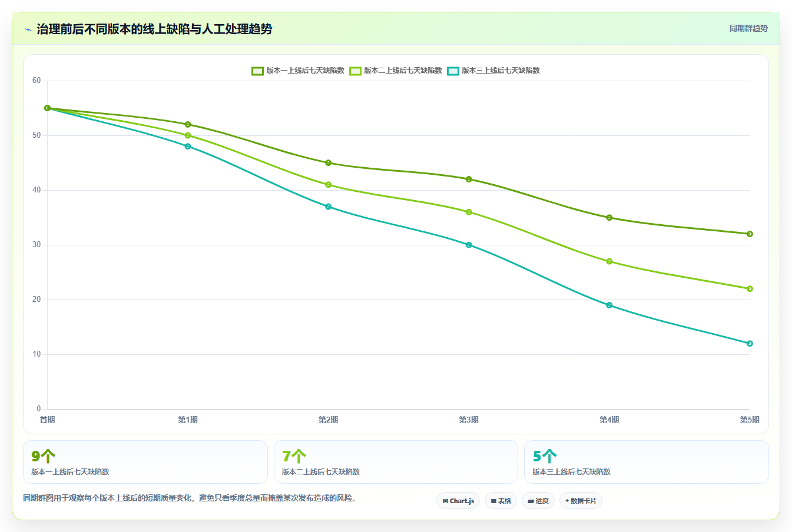The width and height of the screenshot is (792, 532).
Task: Click the footer note starting 同期群图用于观察
Action: (190, 498)
